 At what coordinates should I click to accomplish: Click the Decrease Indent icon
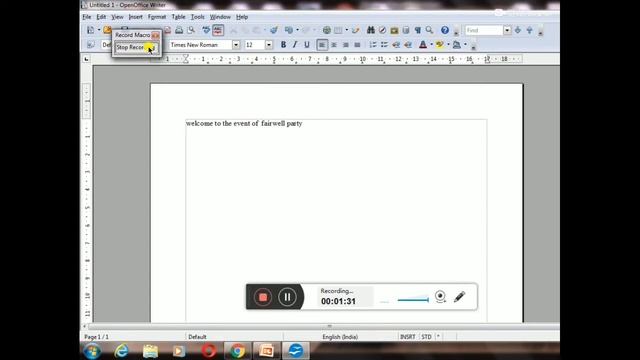point(396,44)
